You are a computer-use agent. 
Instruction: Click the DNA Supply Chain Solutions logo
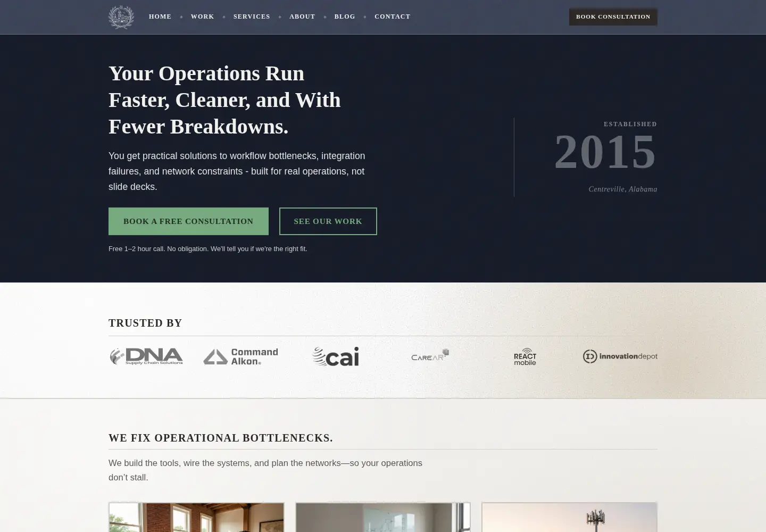[146, 356]
